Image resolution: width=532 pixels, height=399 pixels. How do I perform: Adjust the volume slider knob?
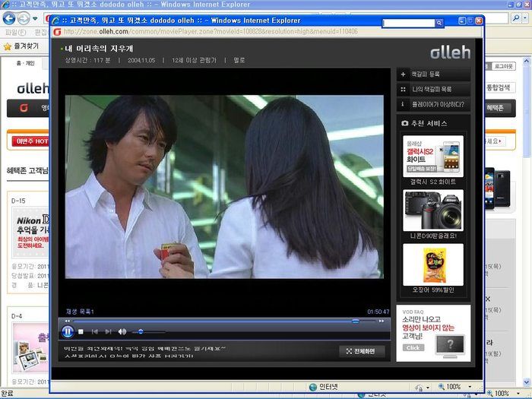click(141, 331)
